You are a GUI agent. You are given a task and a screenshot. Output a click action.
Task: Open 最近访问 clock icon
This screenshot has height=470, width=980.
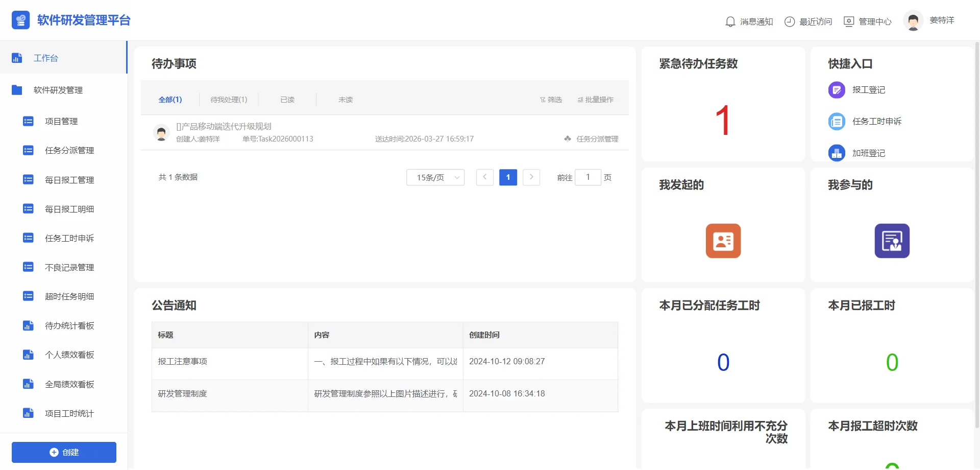pyautogui.click(x=790, y=21)
